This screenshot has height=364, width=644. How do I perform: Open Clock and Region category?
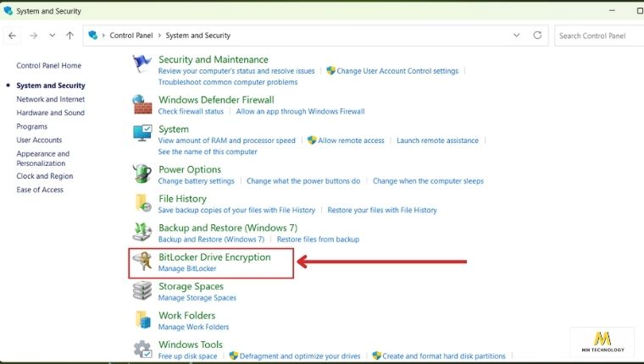click(45, 176)
